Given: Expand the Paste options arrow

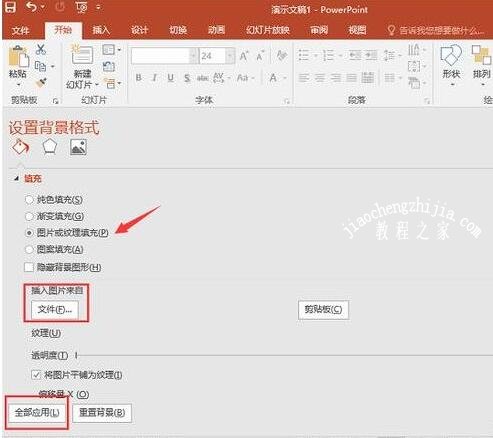Looking at the screenshot, I should 18,84.
